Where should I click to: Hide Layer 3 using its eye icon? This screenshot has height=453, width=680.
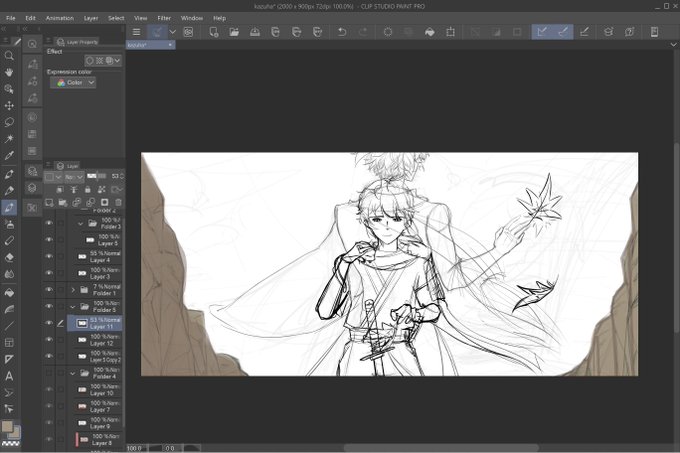click(49, 273)
